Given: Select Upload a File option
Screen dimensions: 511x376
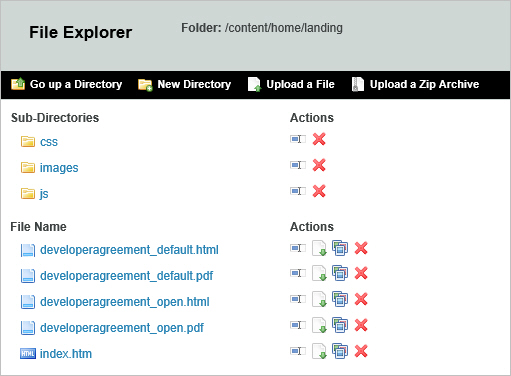Looking at the screenshot, I should pos(291,84).
